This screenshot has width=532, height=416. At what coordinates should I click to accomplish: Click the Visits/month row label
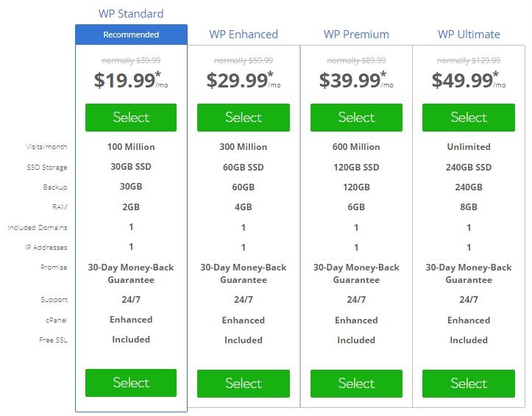click(x=46, y=147)
